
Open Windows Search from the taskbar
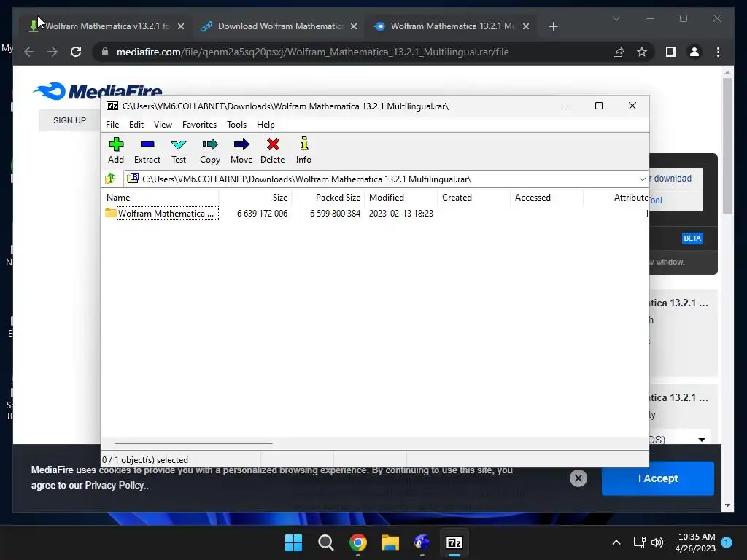click(326, 542)
